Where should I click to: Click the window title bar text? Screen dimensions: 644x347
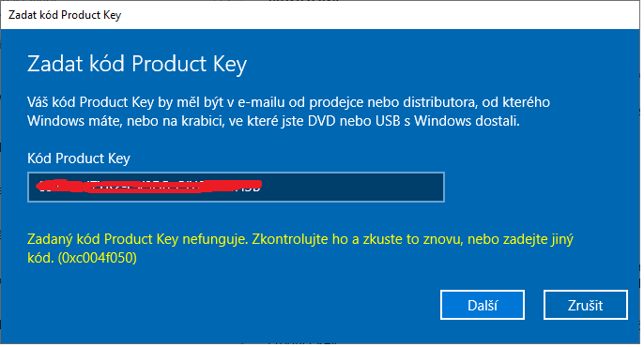(65, 15)
